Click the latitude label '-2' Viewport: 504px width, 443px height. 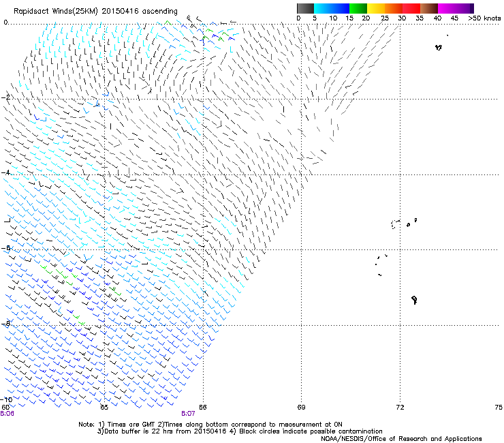point(5,97)
